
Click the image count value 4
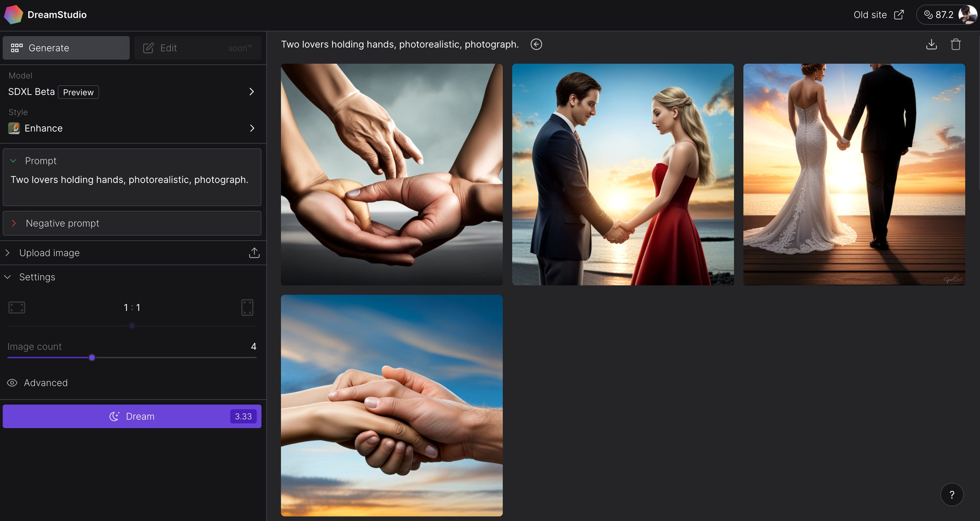(253, 347)
